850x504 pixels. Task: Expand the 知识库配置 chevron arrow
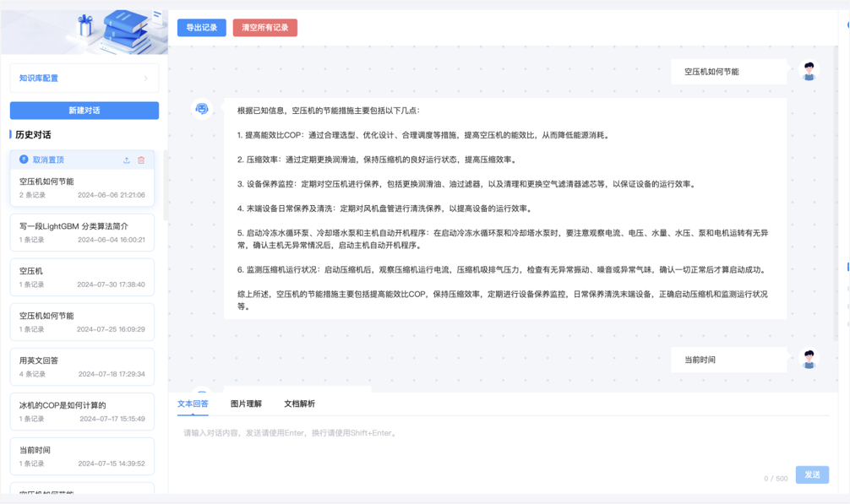pos(145,79)
